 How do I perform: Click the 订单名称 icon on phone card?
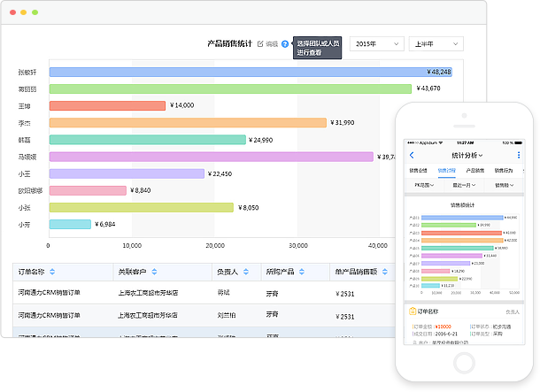coord(412,311)
